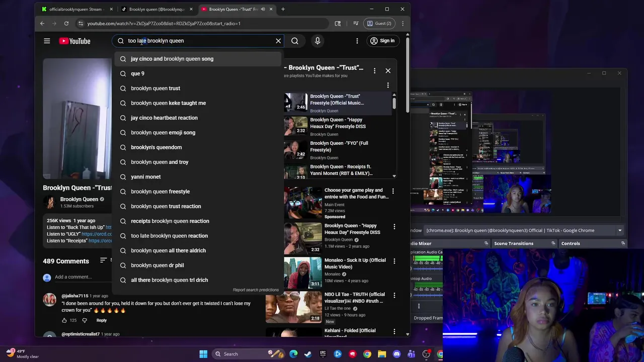Select the Brooklyn Queen "Trust" YouTube tab
Viewport: 644px width, 362px height.
point(232,9)
